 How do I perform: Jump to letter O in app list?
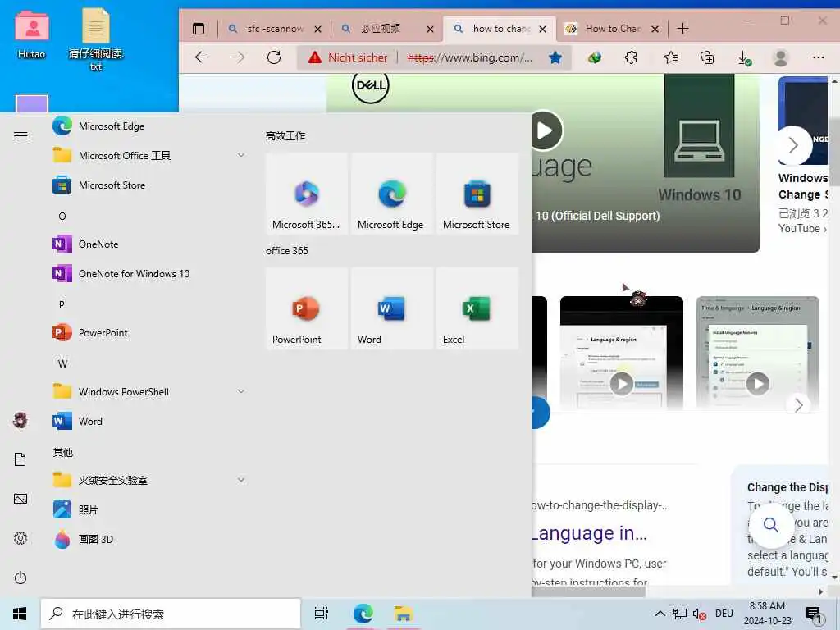62,217
